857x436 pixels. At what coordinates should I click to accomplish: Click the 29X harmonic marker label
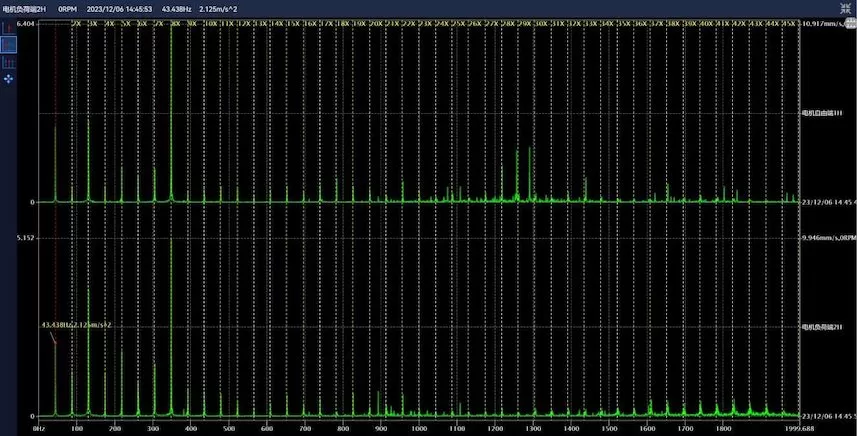527,23
